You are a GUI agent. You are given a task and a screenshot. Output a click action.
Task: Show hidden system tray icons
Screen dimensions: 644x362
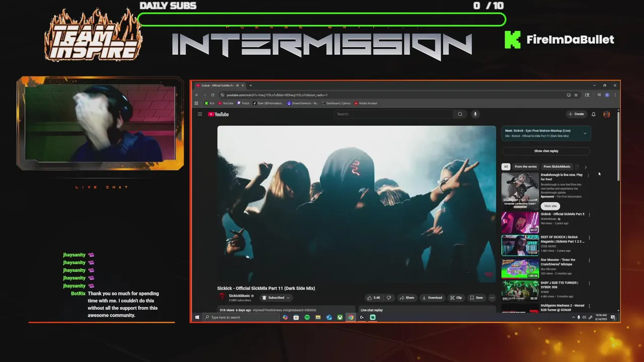[x=573, y=317]
